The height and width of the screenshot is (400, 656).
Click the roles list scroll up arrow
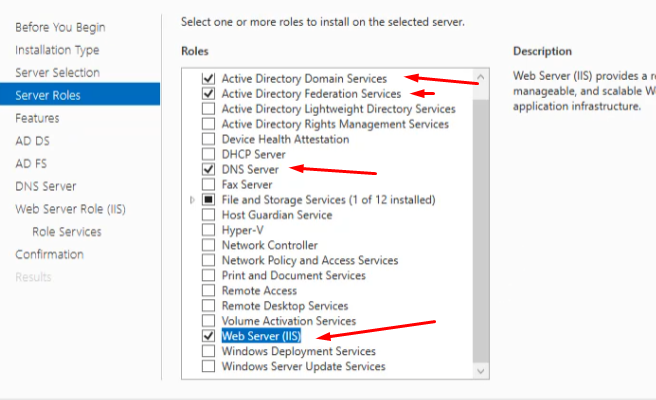click(481, 77)
